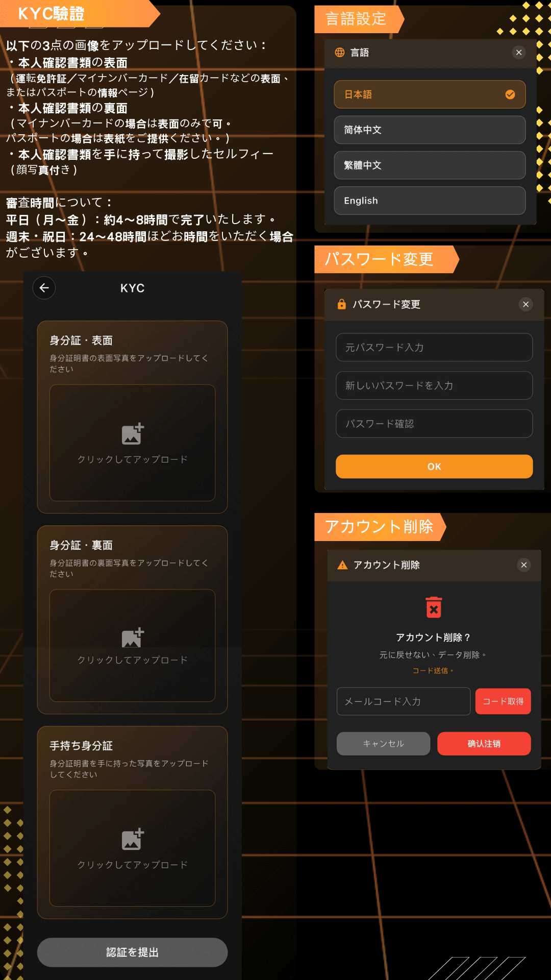Viewport: 551px width, 980px height.
Task: Close the アカウント削除 dialog
Action: coord(524,565)
